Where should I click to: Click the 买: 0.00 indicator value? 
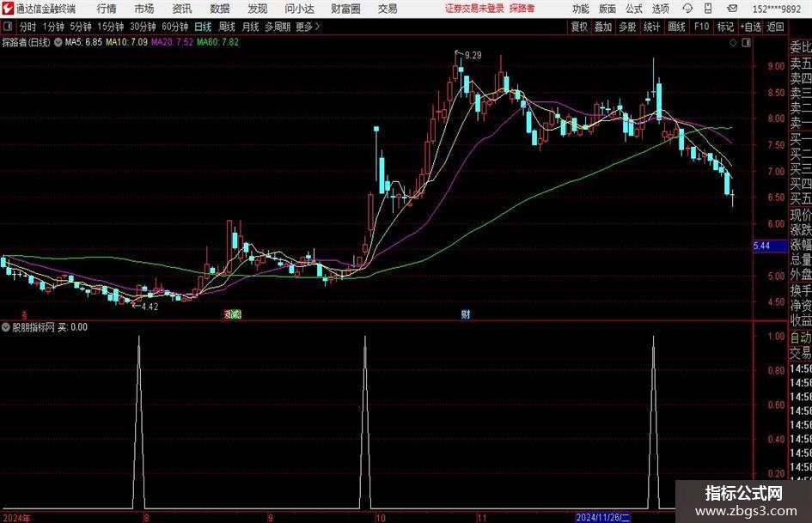72,327
